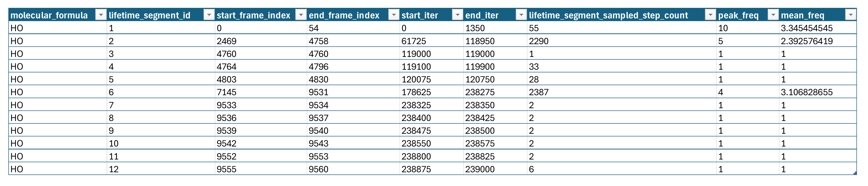Click start_frame_index value 4764
This screenshot has width=868, height=186.
tap(226, 66)
